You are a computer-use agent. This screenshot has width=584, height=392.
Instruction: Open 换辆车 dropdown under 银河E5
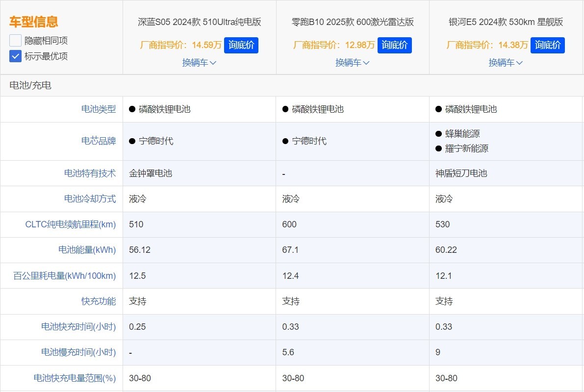(x=506, y=63)
